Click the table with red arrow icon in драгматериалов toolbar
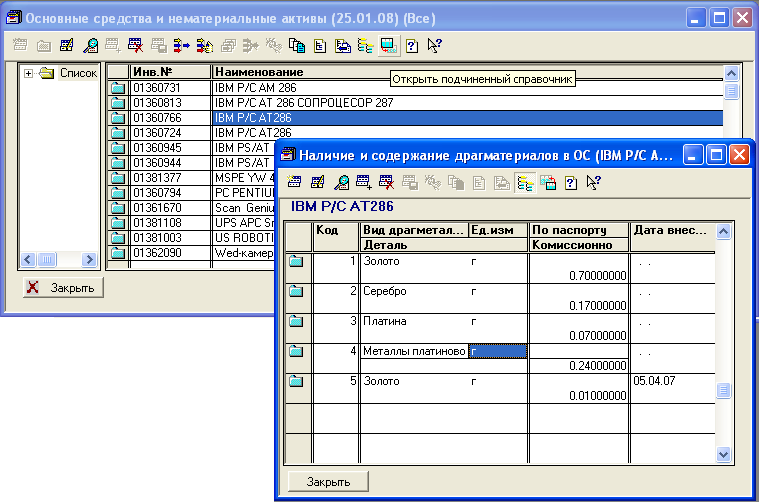 [x=548, y=183]
